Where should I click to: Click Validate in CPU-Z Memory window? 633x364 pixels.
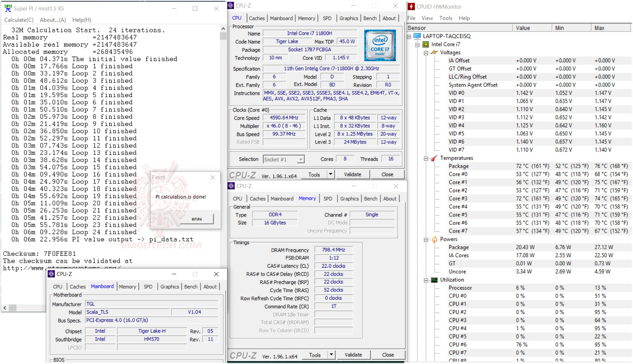[354, 355]
